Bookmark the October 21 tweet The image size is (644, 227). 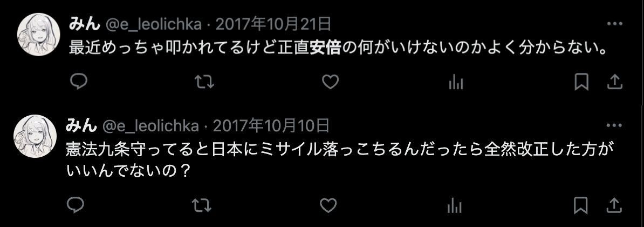581,82
